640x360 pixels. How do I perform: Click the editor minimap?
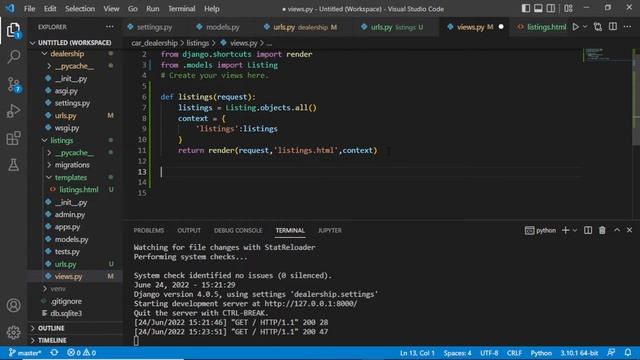coord(607,54)
